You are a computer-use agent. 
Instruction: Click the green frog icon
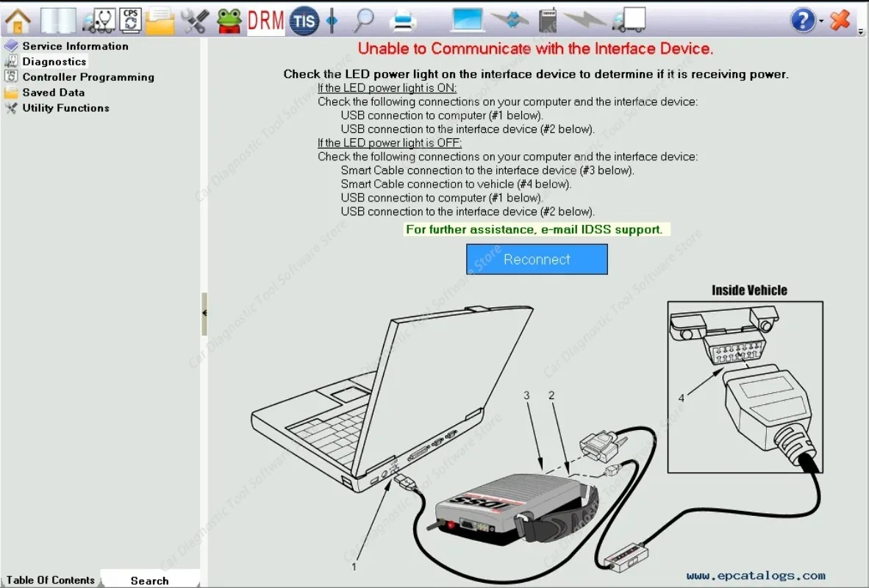(x=229, y=21)
